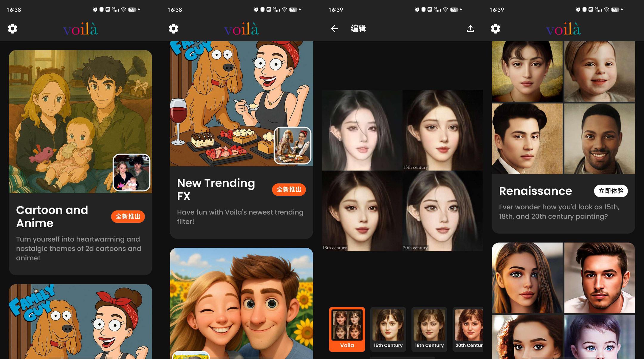The height and width of the screenshot is (359, 644).
Task: Select the Voila four-grid filter
Action: point(347,329)
